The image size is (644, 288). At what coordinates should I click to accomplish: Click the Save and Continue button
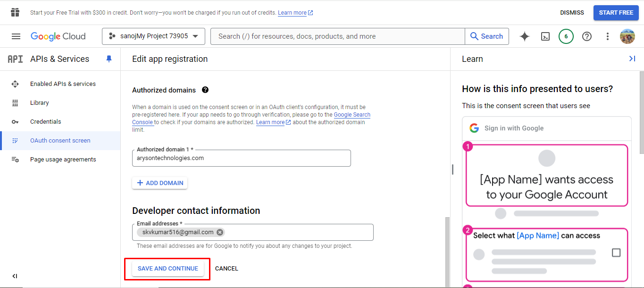click(167, 269)
